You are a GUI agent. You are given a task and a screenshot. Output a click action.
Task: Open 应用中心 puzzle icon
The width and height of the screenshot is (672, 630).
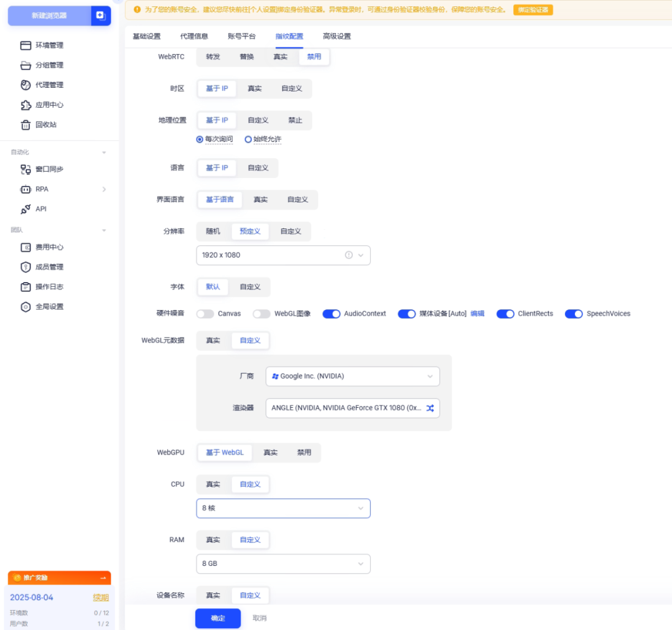[x=26, y=105]
